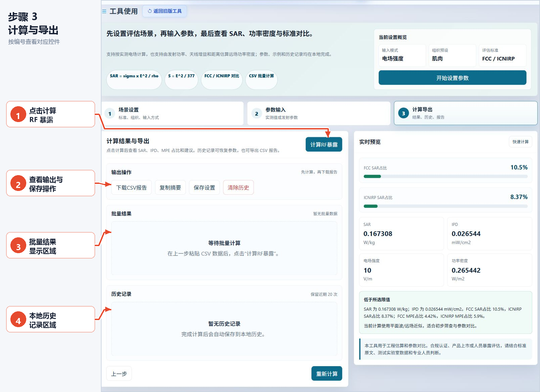This screenshot has height=392, width=540.
Task: Click the 开始设置参数 button
Action: (x=452, y=78)
